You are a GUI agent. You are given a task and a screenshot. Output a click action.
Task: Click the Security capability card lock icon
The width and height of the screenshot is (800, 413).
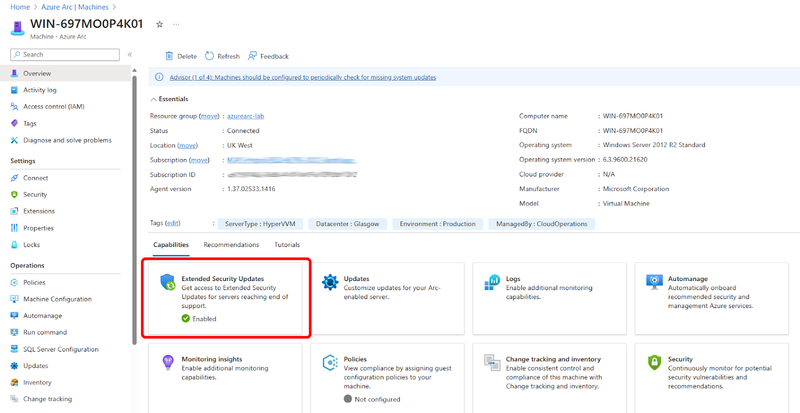tap(654, 362)
